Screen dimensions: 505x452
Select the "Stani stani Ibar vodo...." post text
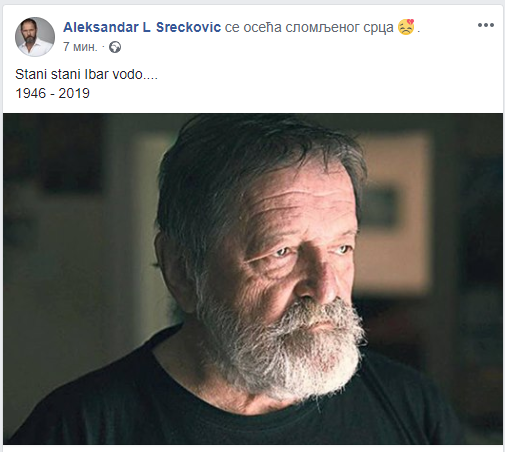click(x=86, y=74)
